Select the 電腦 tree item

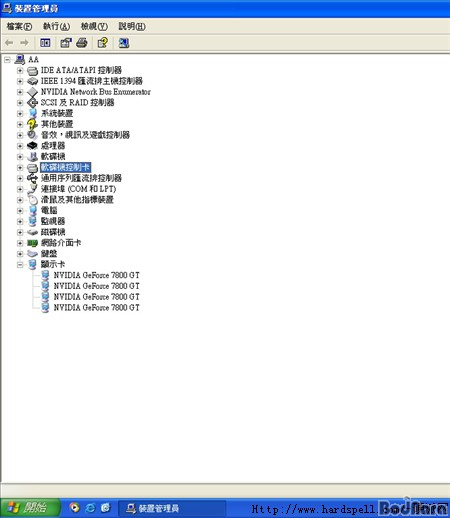49,211
